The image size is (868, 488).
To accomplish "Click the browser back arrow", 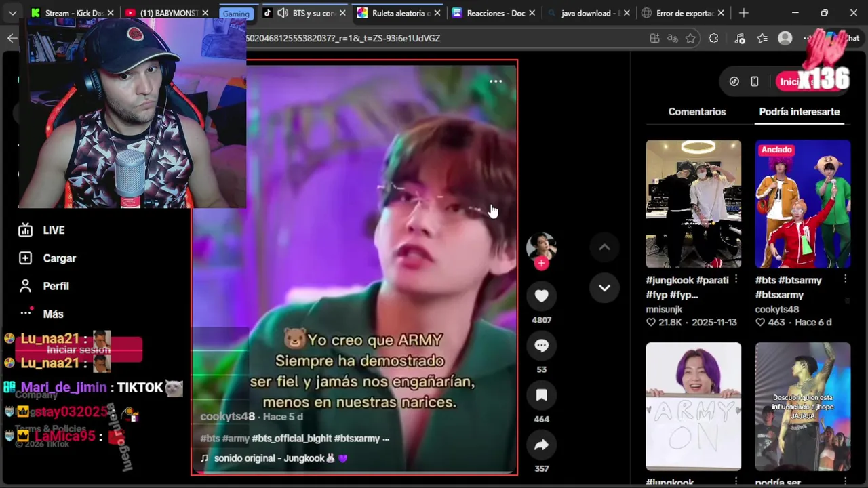I will 12,38.
